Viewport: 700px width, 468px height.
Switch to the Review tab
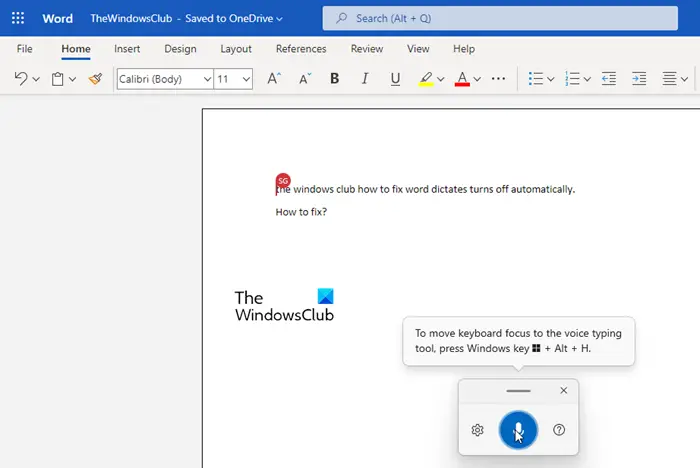pyautogui.click(x=367, y=49)
